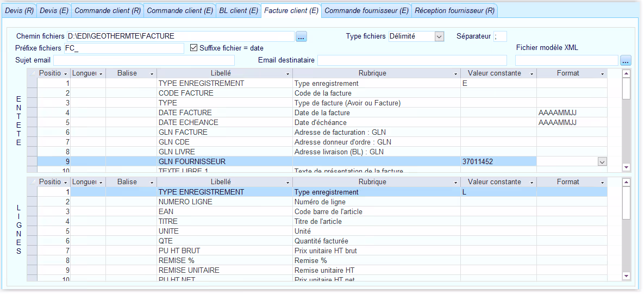
Task: Select the NUMERO LIGNE cell
Action: pos(224,202)
